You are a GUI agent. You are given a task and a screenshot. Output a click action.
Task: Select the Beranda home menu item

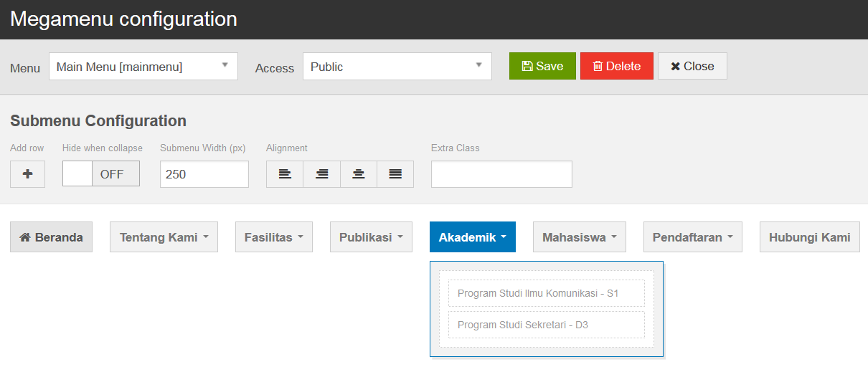click(51, 237)
